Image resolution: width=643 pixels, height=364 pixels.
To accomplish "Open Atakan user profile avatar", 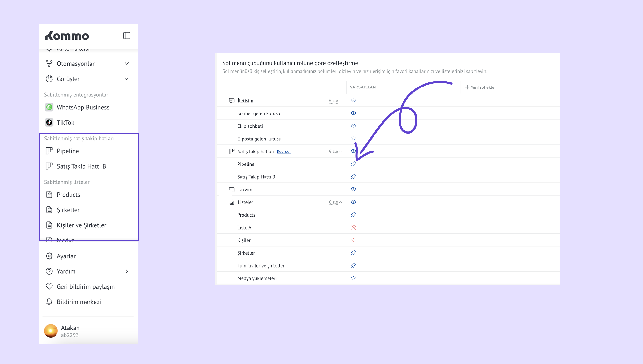I will [x=51, y=330].
